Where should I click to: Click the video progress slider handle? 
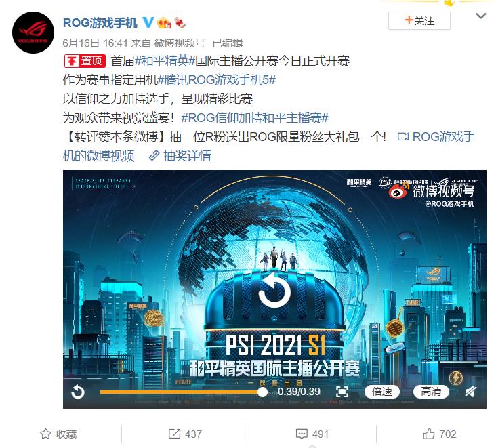(x=262, y=392)
